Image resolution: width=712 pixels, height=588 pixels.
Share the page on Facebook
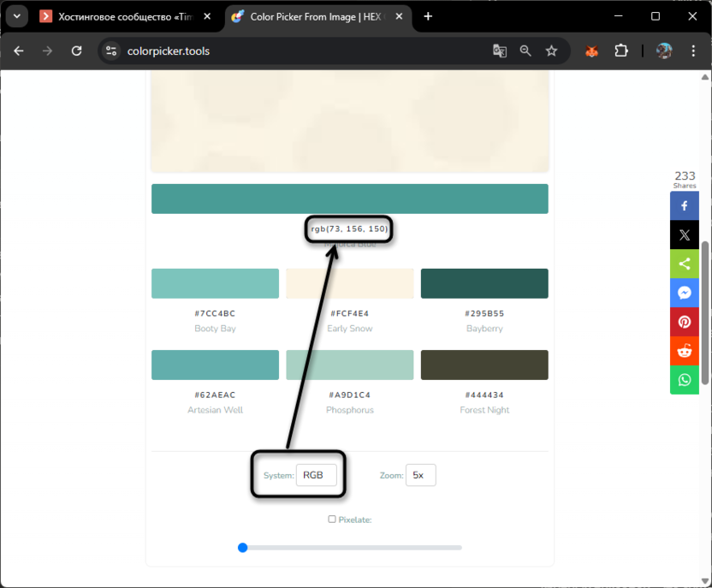[x=685, y=205]
